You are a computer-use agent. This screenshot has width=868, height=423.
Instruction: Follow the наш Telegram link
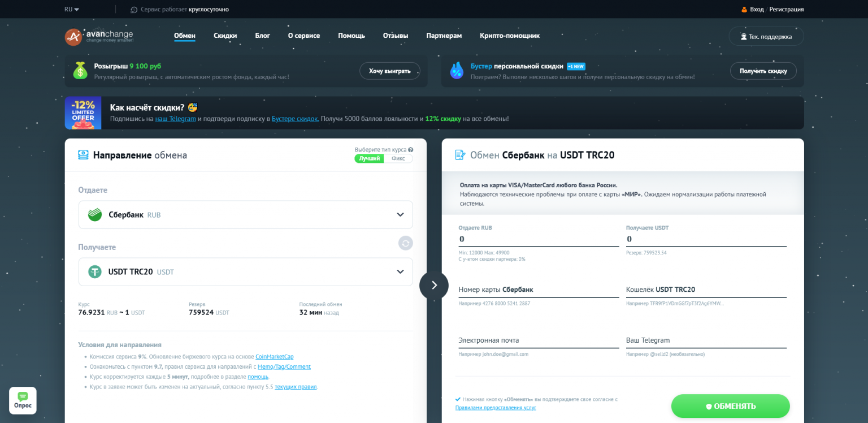point(175,119)
